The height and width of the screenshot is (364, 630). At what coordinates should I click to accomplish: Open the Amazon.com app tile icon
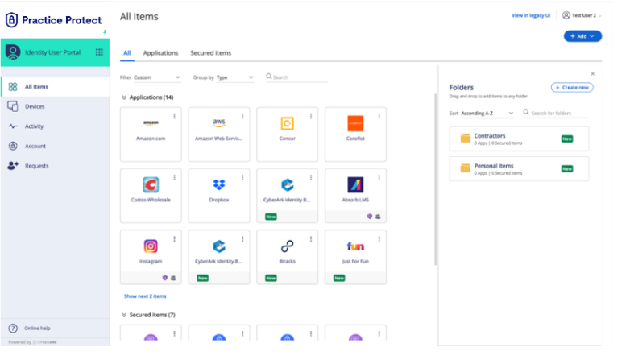(151, 122)
